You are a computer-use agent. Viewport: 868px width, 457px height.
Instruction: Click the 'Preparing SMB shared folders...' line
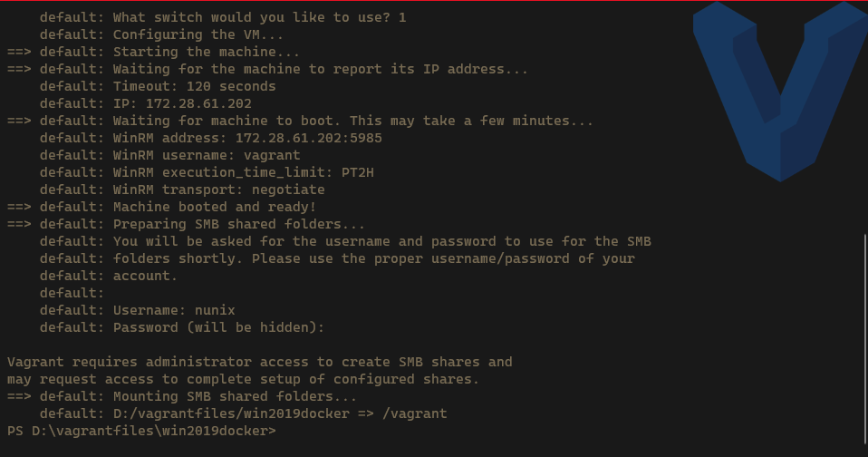[x=239, y=224]
